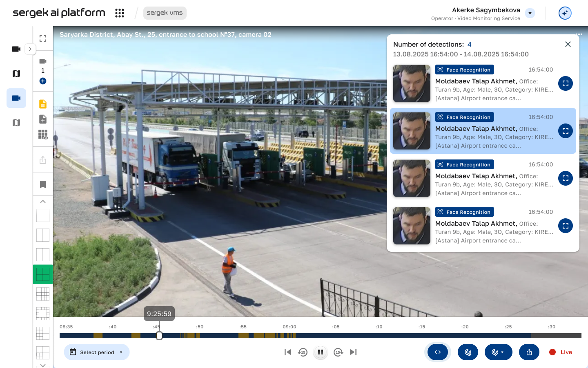
Task: Click the bookmark icon in the toolbar
Action: click(43, 184)
